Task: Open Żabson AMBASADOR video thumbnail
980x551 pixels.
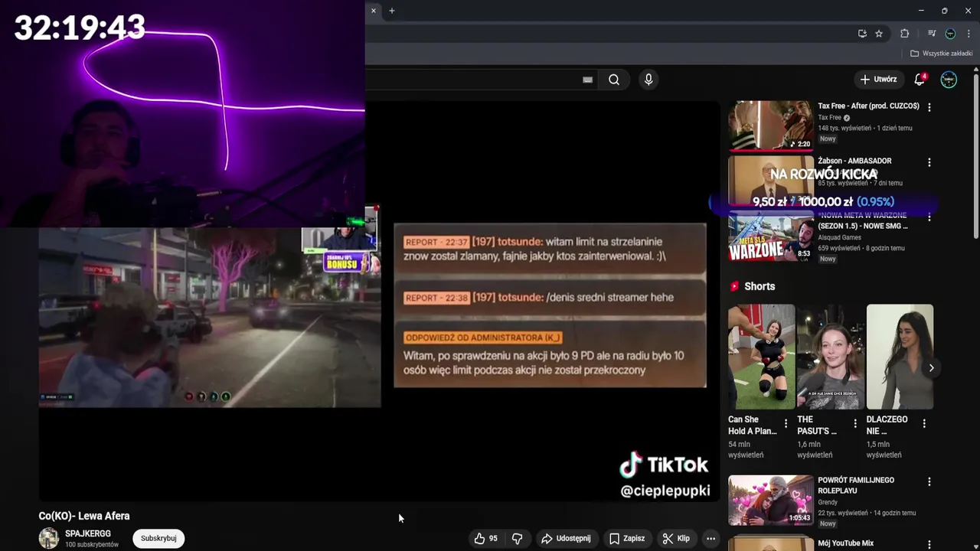Action: point(771,181)
